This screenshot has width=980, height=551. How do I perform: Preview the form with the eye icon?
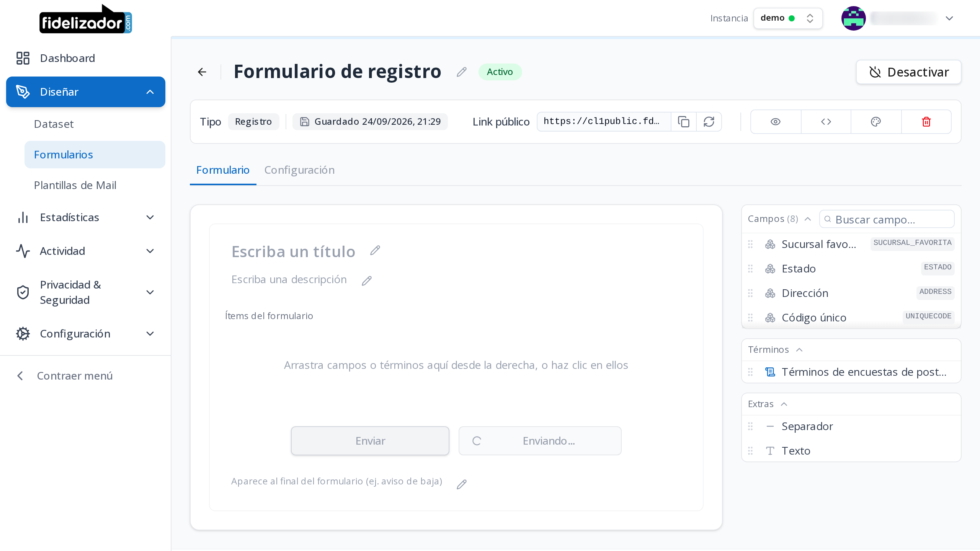tap(776, 122)
